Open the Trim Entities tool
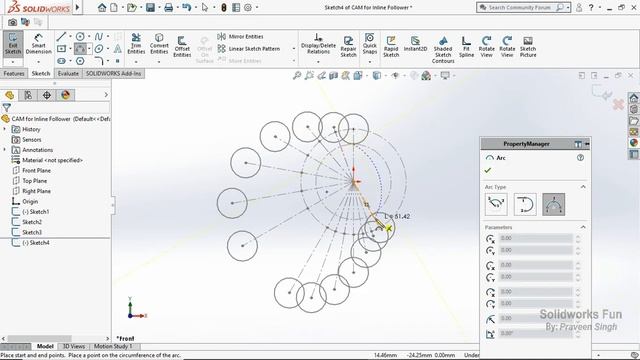This screenshot has width=640, height=360. (136, 44)
